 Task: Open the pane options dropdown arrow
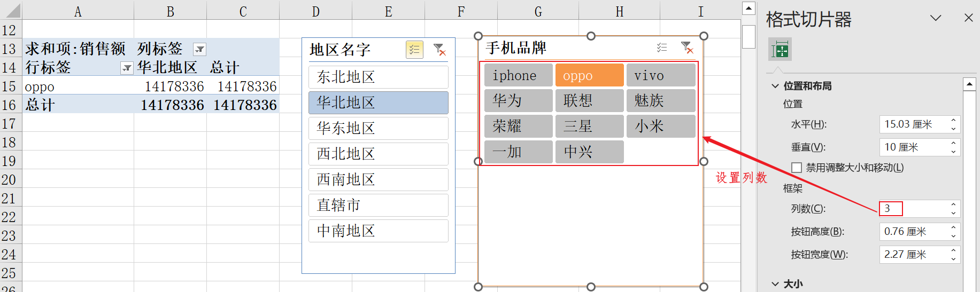click(x=936, y=18)
